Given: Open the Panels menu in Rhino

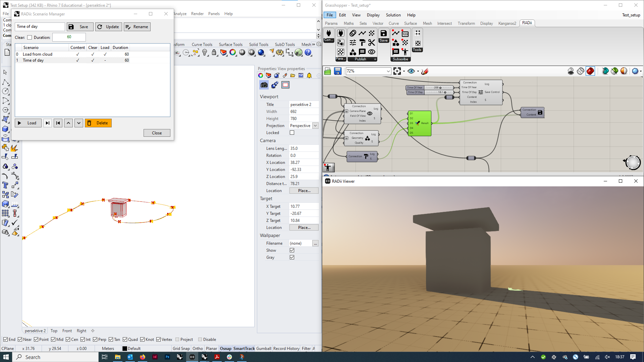Looking at the screenshot, I should tap(214, 14).
